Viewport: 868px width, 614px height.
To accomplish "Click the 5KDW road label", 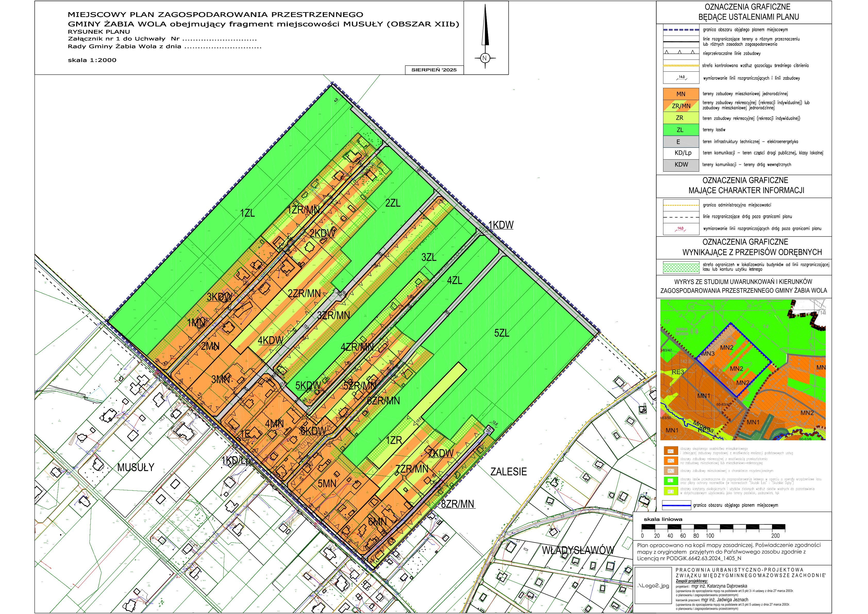I will pyautogui.click(x=308, y=386).
